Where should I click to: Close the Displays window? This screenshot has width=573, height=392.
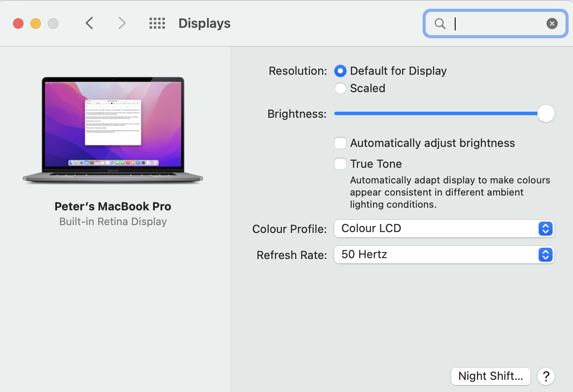[18, 23]
